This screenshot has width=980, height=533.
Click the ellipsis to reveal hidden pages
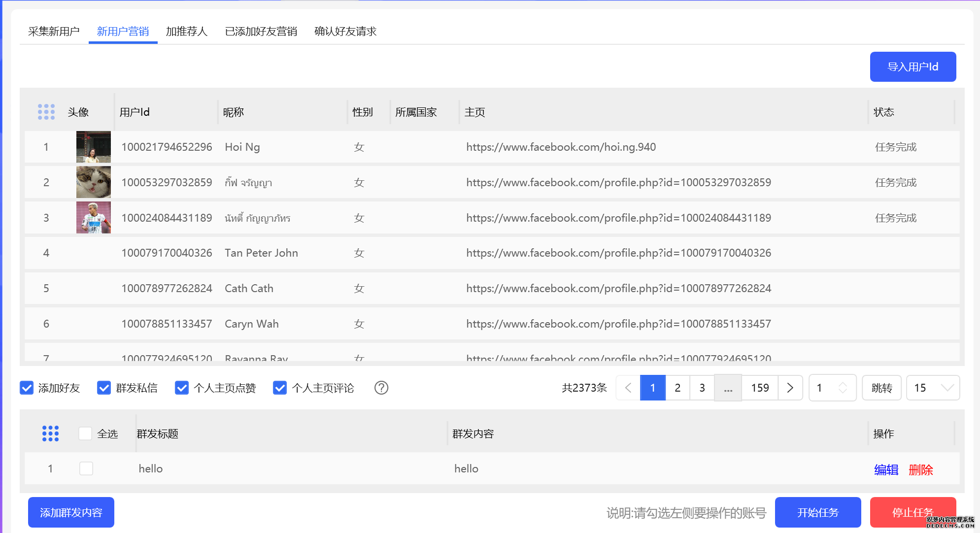(728, 388)
